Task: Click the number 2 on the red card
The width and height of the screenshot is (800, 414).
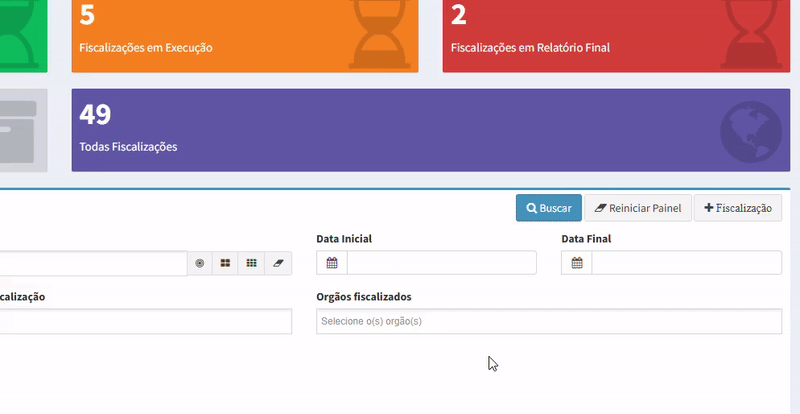Action: point(459,15)
